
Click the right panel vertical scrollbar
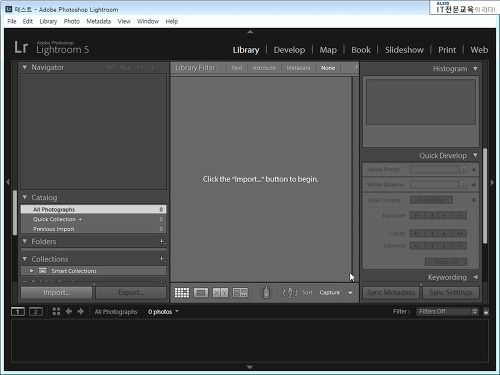(485, 196)
